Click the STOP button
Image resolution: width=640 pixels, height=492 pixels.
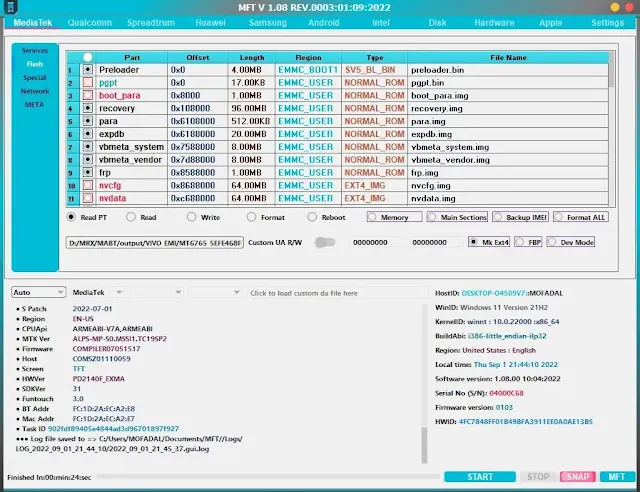click(x=538, y=477)
